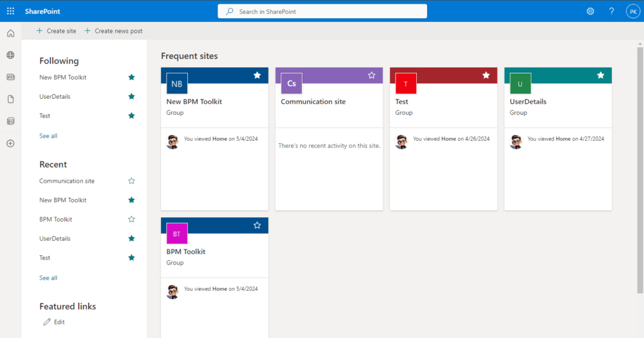Open BPM Toolkit in Recent list

click(x=56, y=219)
